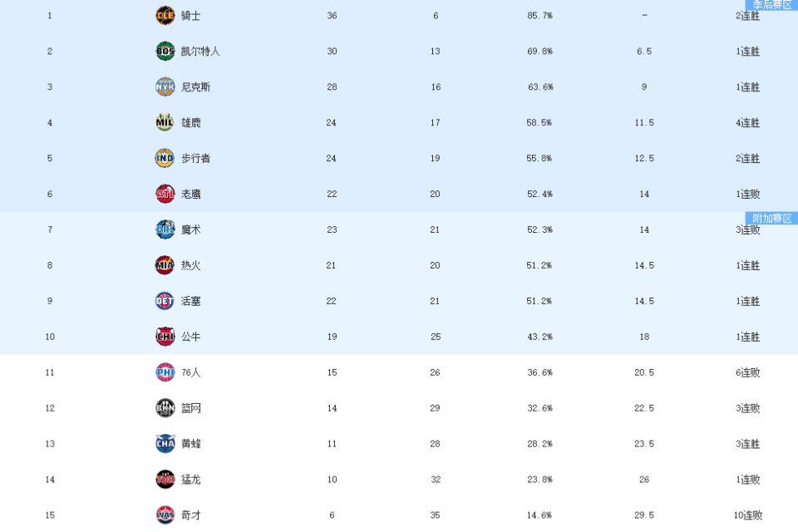Open the Bulls CHI team logo
The width and height of the screenshot is (798, 532).
pos(165,336)
